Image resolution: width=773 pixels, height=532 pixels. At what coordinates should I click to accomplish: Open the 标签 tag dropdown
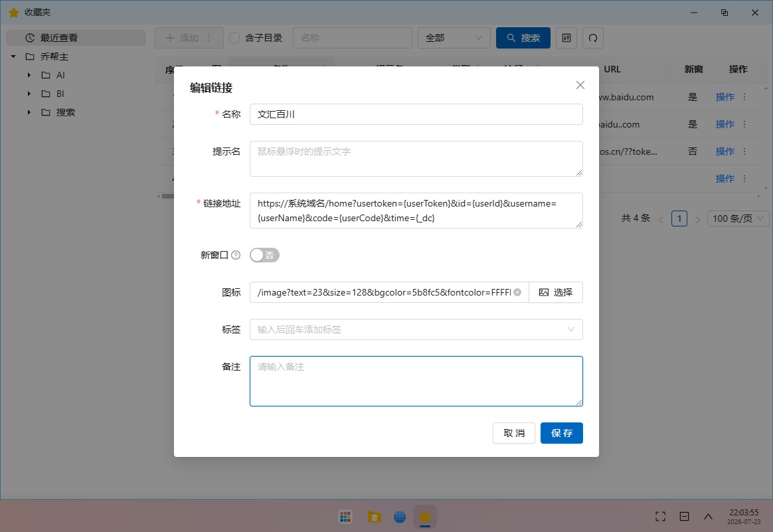click(x=416, y=329)
